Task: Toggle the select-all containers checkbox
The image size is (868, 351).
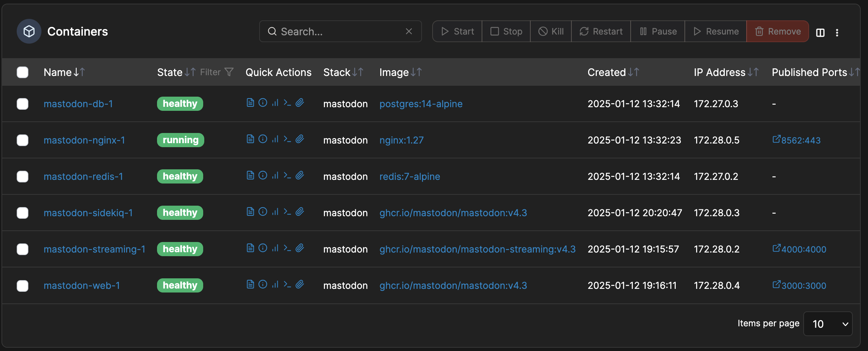Action: click(x=23, y=72)
